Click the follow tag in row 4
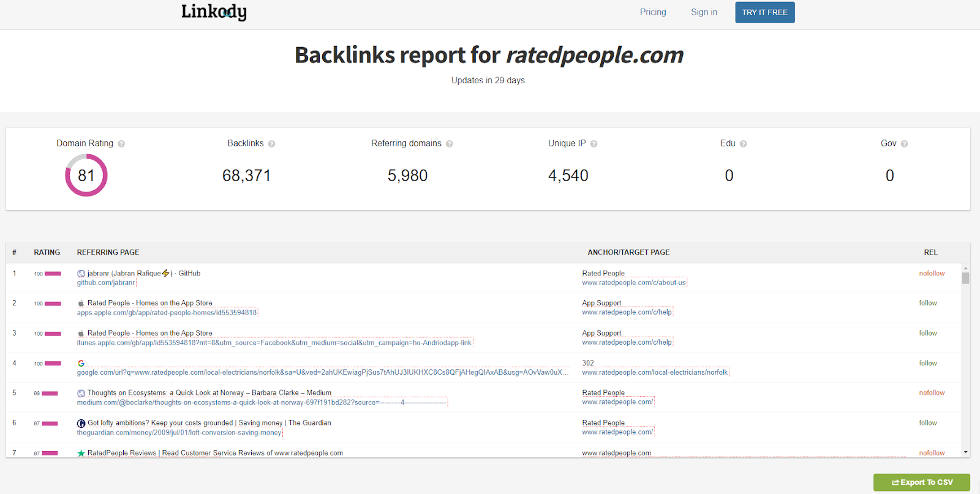Screen dimensions: 980x494 pos(928,363)
